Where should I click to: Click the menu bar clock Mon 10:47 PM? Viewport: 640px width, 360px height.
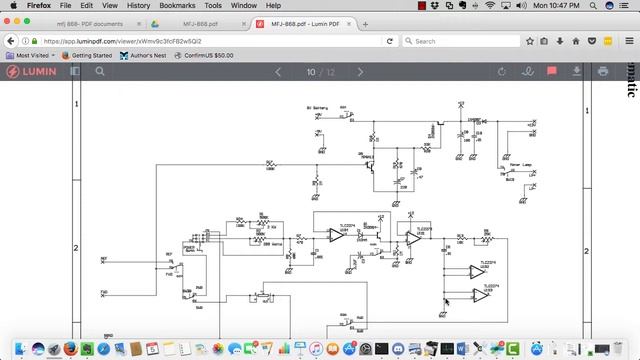tap(556, 5)
